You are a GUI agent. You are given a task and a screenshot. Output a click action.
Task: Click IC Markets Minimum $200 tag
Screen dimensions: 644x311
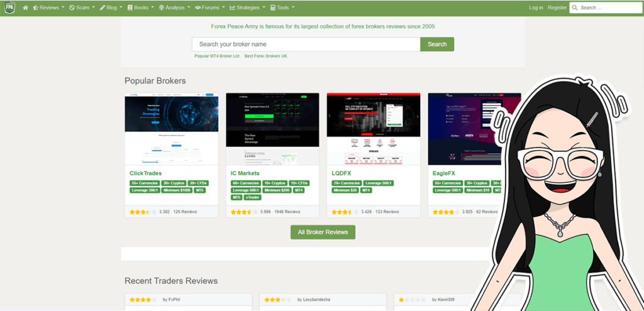(277, 190)
